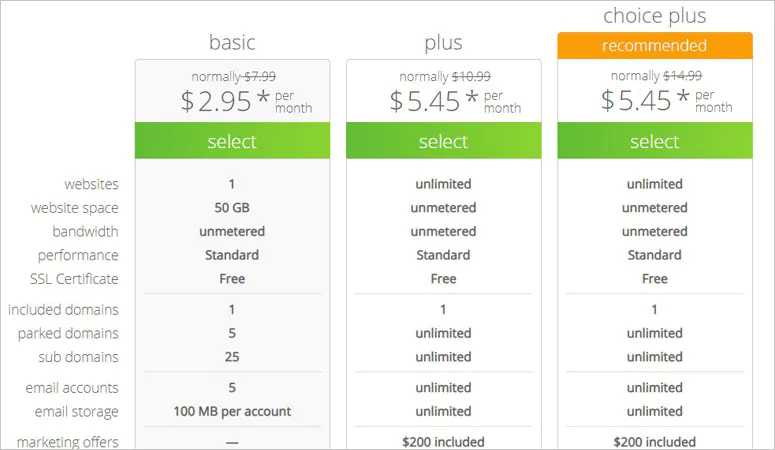Click the basic plan heading
This screenshot has width=775, height=450.
click(x=232, y=43)
